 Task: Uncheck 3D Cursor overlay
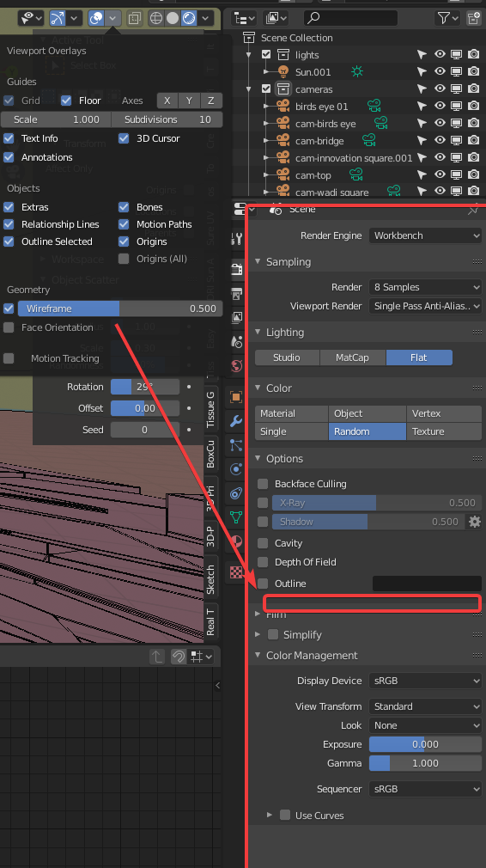124,138
